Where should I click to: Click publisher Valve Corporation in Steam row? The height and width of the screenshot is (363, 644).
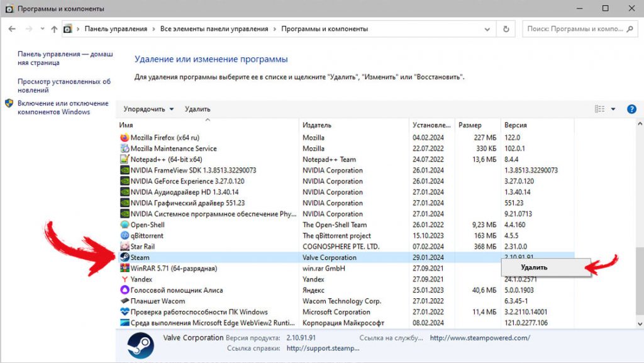coord(330,257)
